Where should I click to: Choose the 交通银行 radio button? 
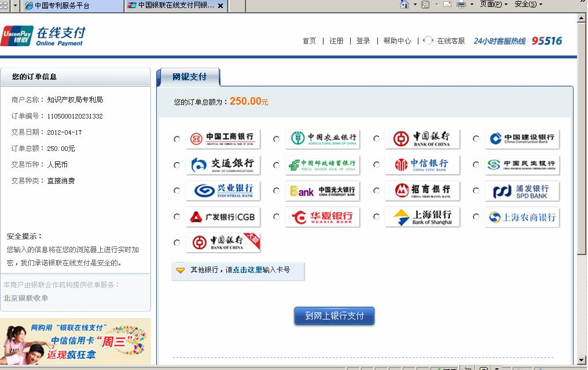[177, 165]
